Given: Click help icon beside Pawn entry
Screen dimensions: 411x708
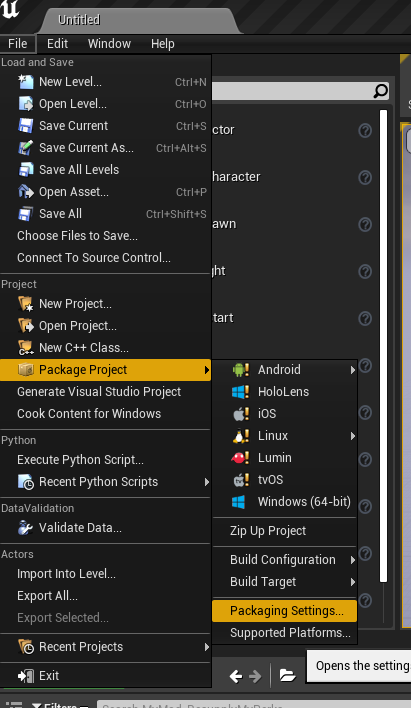Looking at the screenshot, I should coord(365,224).
